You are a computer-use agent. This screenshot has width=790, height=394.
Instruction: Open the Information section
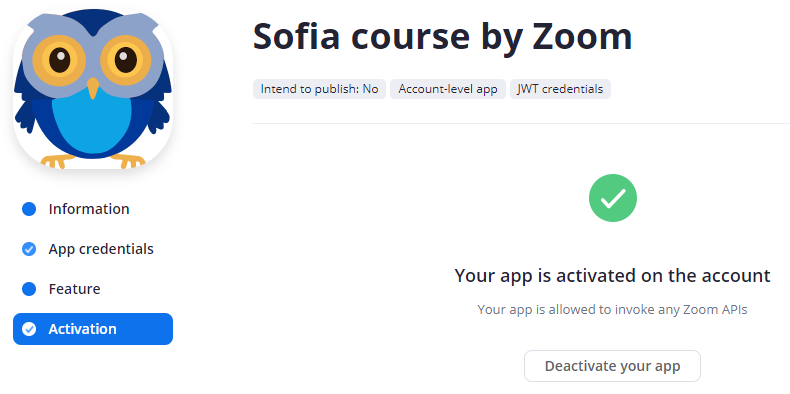pyautogui.click(x=89, y=209)
